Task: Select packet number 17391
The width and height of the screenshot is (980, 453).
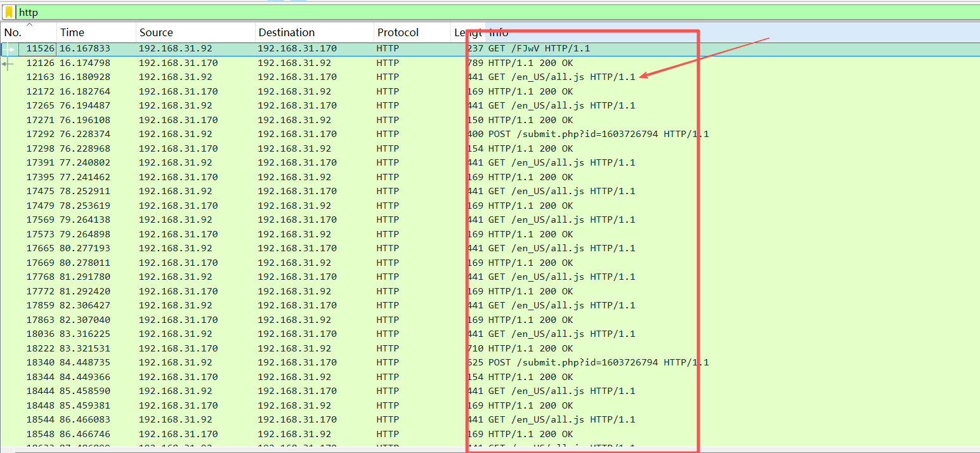Action: click(41, 162)
